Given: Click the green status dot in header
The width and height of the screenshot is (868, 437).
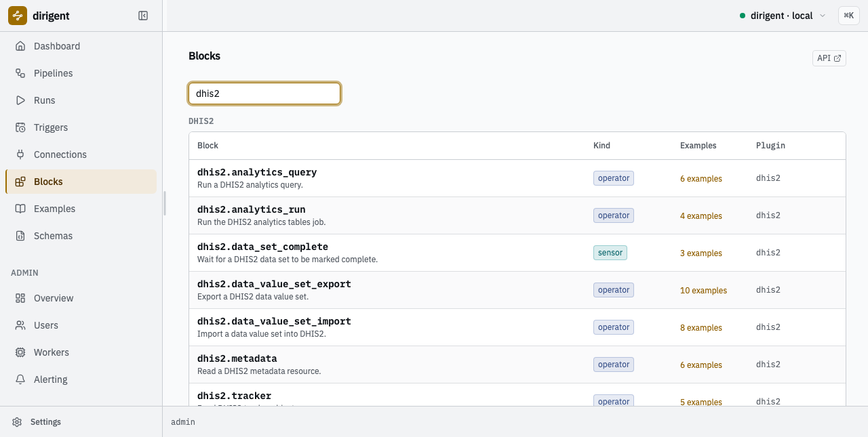Looking at the screenshot, I should [x=743, y=16].
